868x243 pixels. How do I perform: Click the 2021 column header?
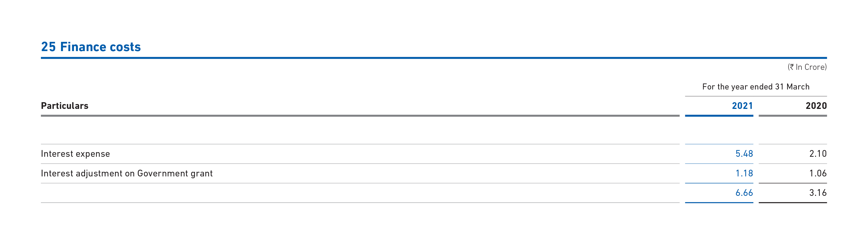coord(742,106)
